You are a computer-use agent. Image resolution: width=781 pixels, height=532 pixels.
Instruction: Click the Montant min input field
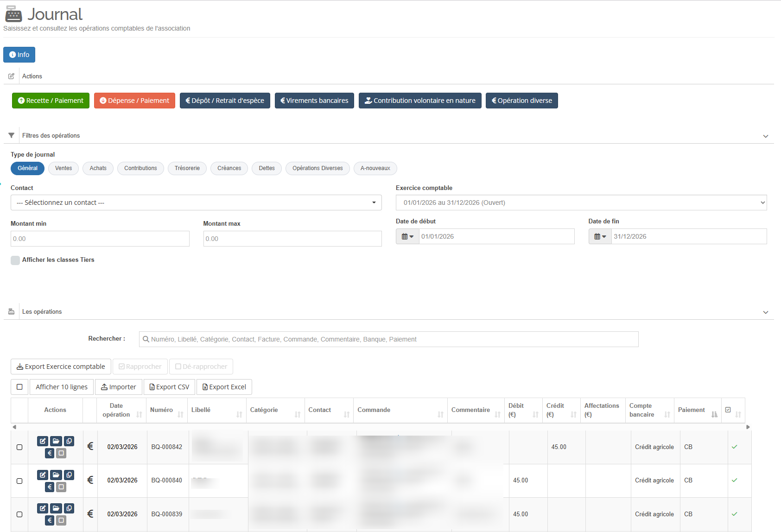tap(100, 239)
